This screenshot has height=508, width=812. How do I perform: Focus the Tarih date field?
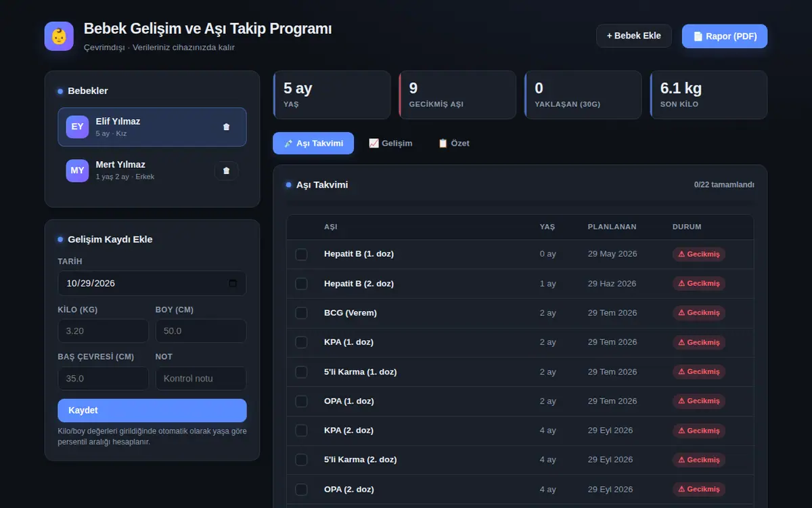pos(152,283)
